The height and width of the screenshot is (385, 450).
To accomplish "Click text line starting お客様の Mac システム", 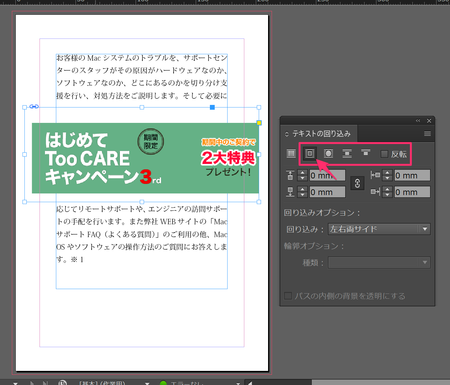I will 142,58.
